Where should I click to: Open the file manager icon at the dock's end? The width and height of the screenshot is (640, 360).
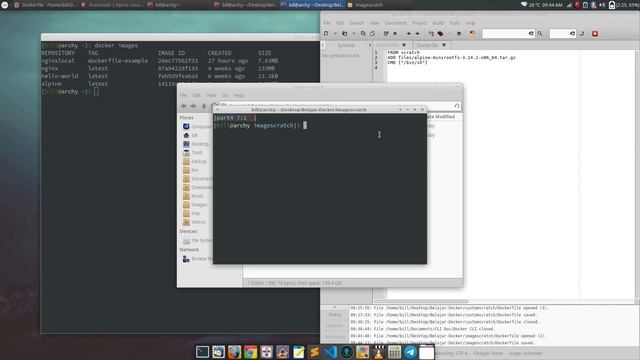click(x=427, y=352)
